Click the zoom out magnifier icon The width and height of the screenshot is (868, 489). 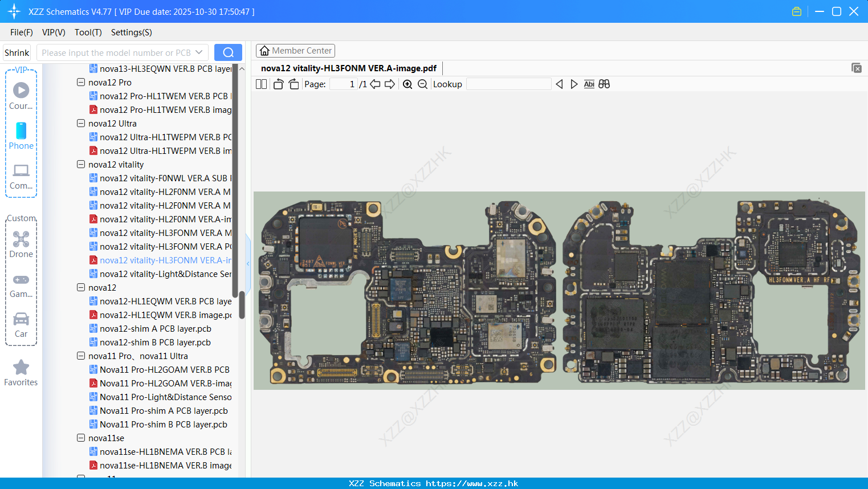click(422, 84)
